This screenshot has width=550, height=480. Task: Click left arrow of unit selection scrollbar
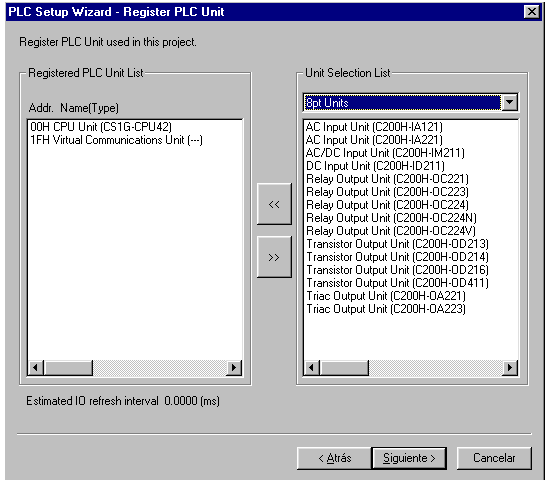point(311,367)
